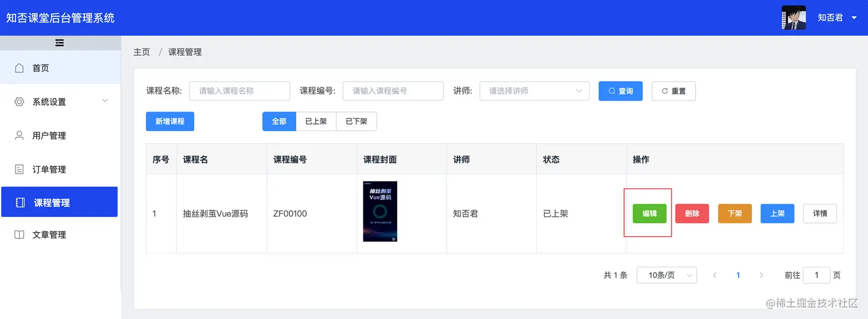868x319 pixels.
Task: Click the 重置 reset button
Action: coord(673,91)
